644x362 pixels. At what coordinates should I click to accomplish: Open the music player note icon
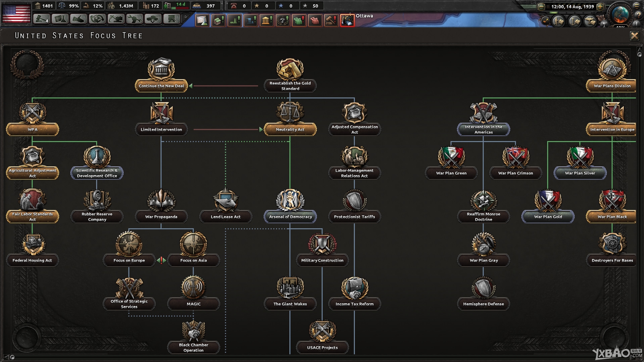[545, 21]
